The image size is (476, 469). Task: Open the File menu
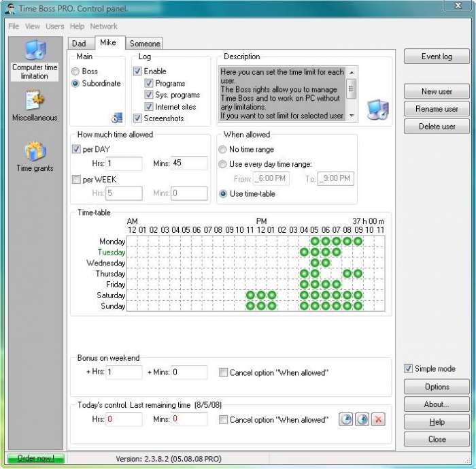(x=14, y=27)
